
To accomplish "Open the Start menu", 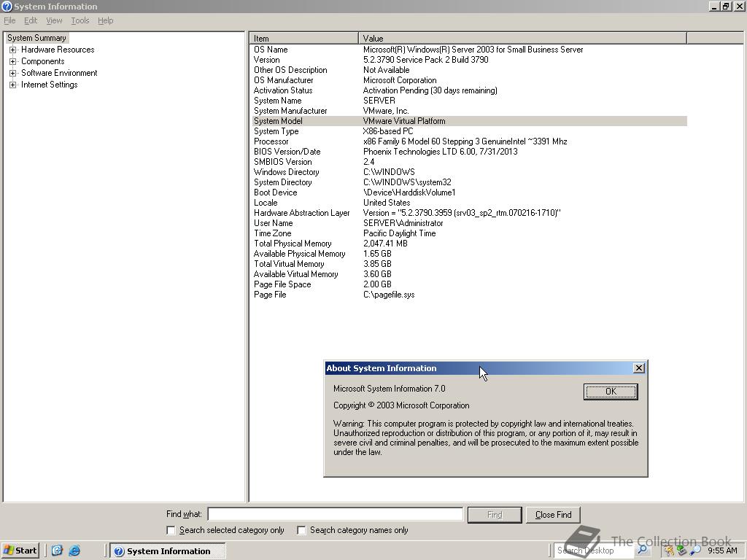I will point(20,551).
